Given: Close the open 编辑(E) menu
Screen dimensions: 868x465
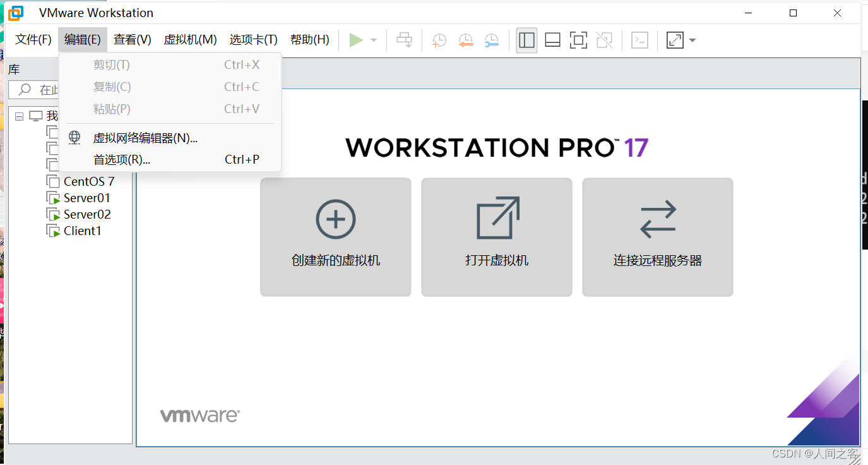Looking at the screenshot, I should point(83,40).
